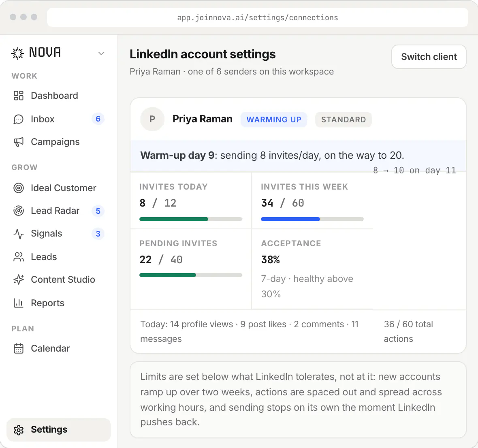Click the Invites Today progress bar

191,219
